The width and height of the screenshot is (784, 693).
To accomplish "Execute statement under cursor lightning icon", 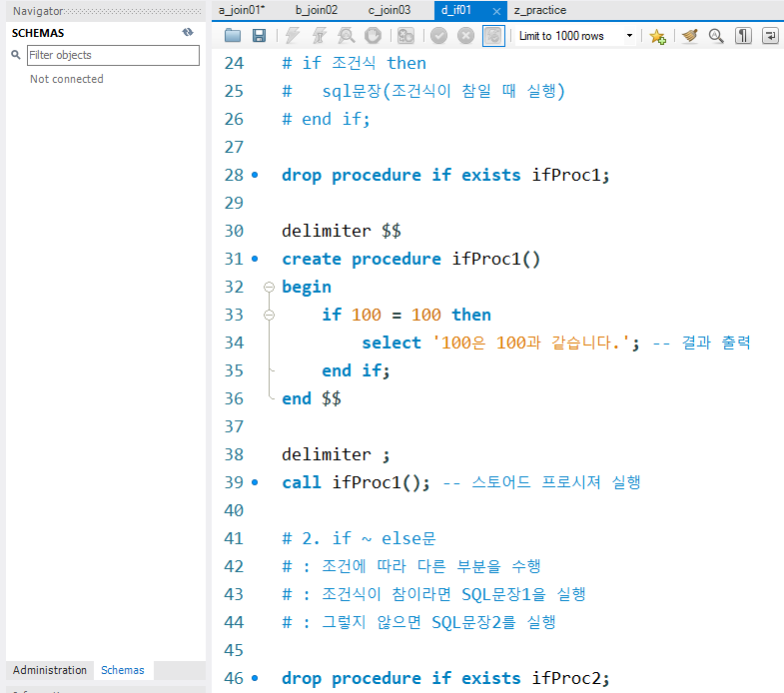I will point(319,36).
